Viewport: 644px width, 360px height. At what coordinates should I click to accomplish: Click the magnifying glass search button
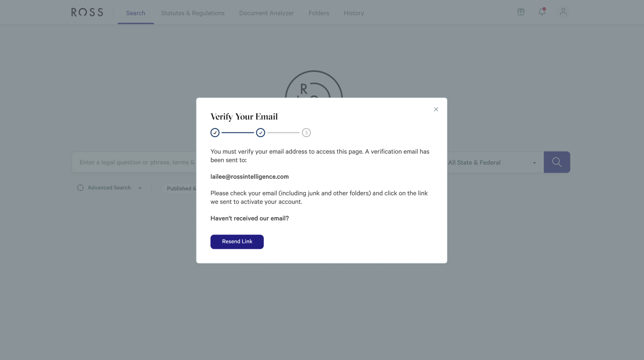(x=557, y=162)
